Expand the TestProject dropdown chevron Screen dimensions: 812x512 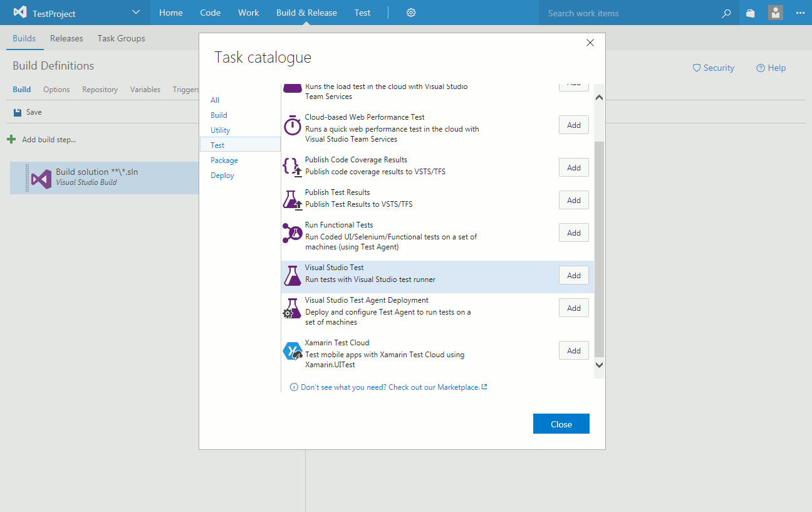137,13
